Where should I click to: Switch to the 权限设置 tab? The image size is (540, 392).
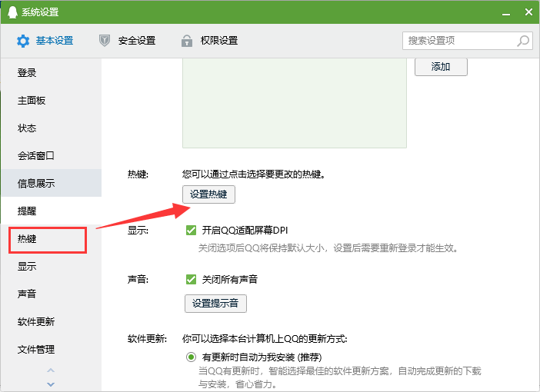coord(218,41)
